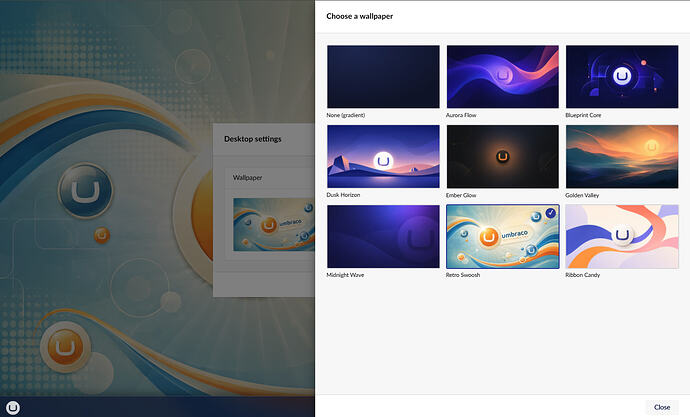Screen dimensions: 690x417
Task: Click the 'Aurora Flow' label text
Action: 461,115
